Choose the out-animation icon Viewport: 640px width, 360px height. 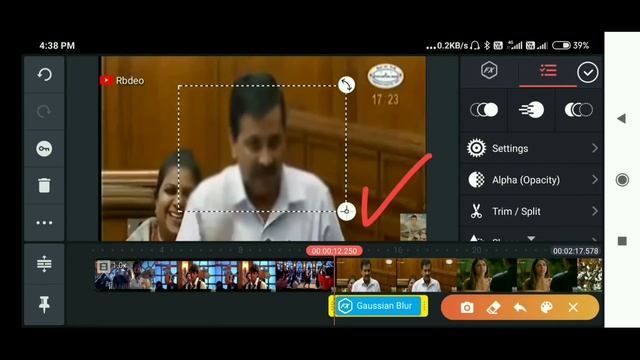(578, 110)
